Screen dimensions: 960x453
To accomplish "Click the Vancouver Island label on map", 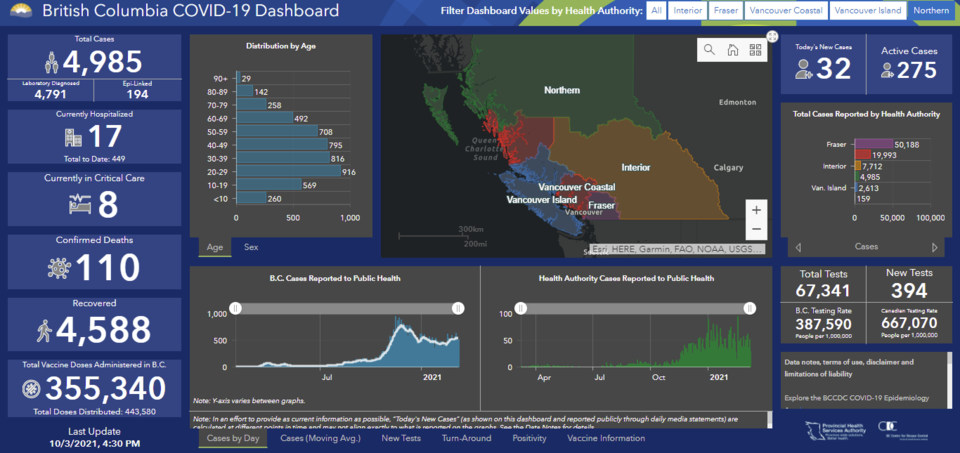I will point(541,200).
